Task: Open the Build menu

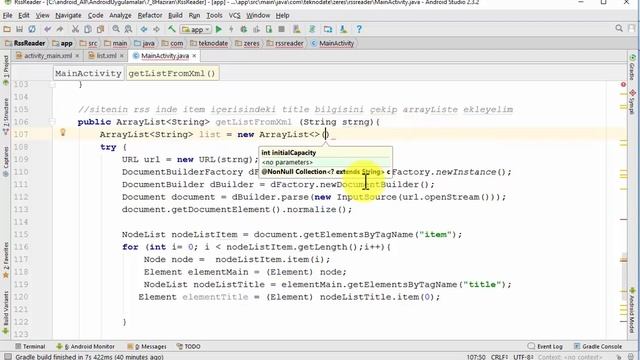Action: click(x=175, y=16)
